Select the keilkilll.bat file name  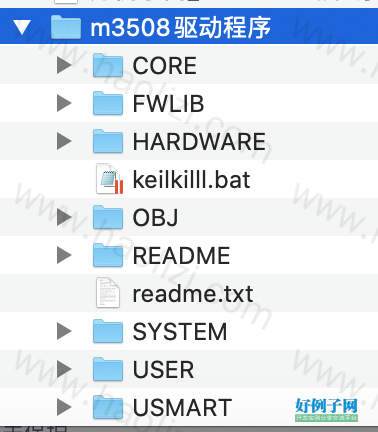pyautogui.click(x=191, y=180)
